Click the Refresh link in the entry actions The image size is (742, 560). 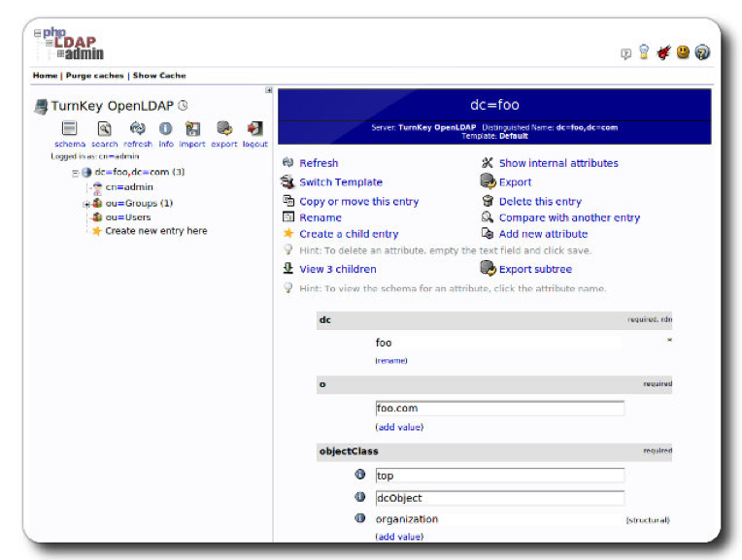click(x=319, y=163)
